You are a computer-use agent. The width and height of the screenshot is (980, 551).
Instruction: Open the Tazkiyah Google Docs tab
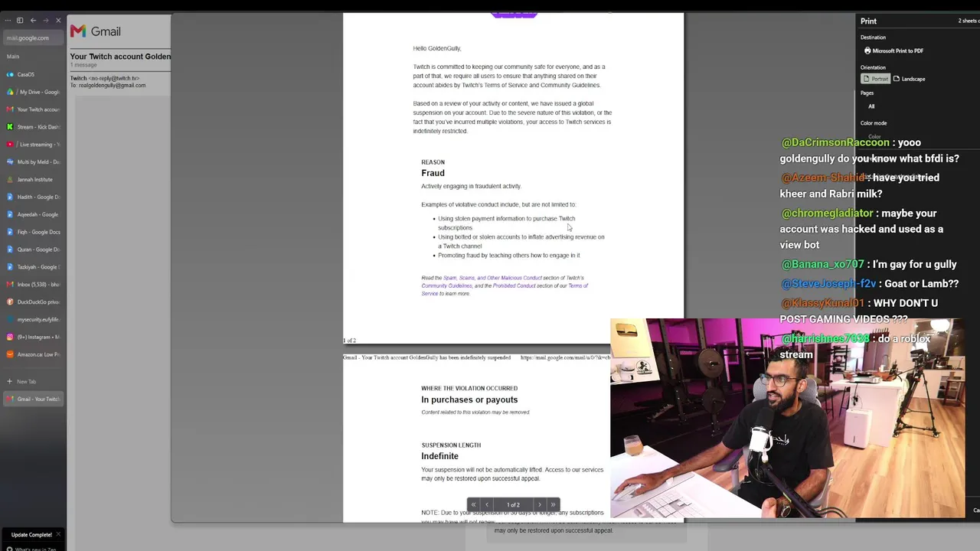click(33, 267)
